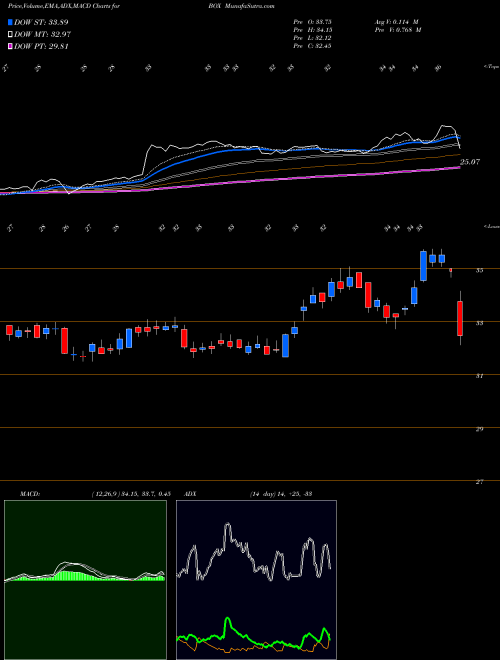This screenshot has height=660, width=500.
Task: Click the 'Pre L: 32.12' value
Action: [x=314, y=38]
